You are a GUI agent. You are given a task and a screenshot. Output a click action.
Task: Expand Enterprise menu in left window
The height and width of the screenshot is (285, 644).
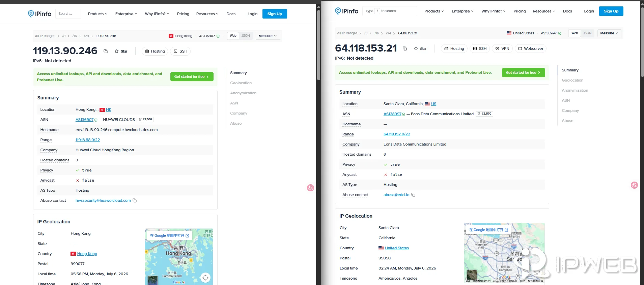[126, 14]
